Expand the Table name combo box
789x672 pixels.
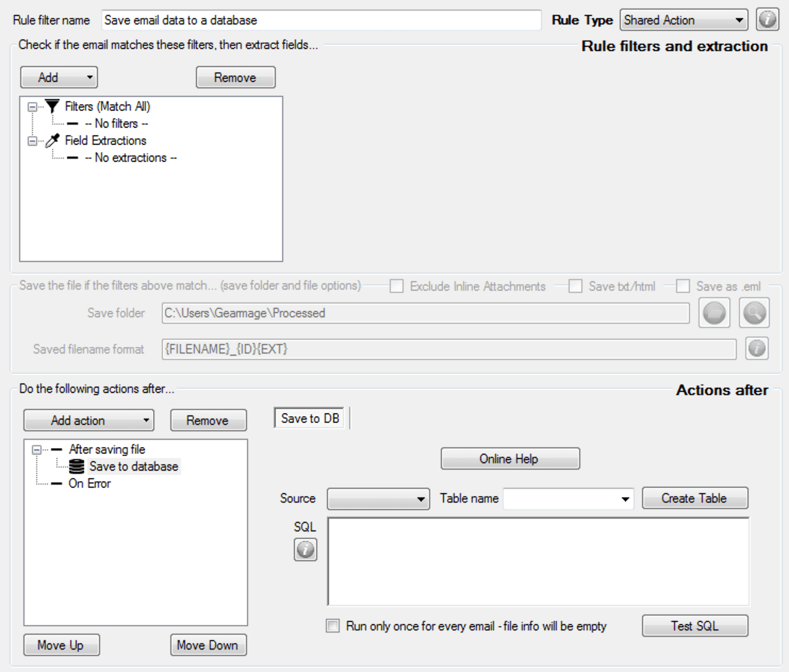[624, 499]
